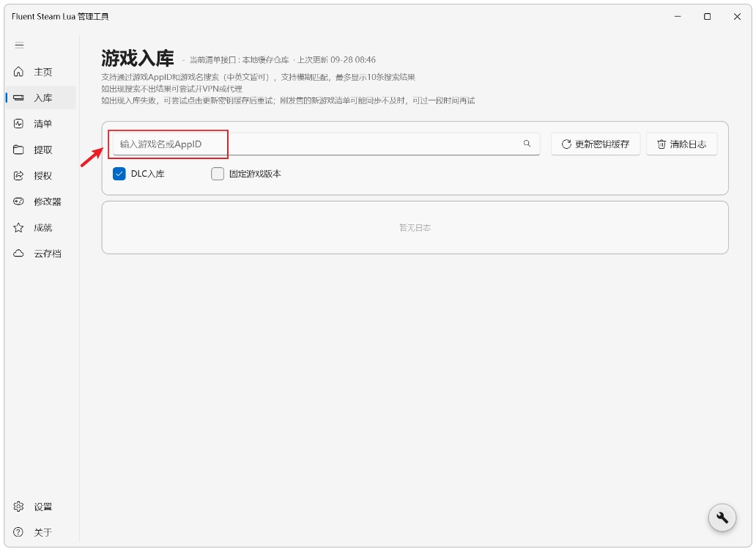Select the 入库 label in the sidebar
The image size is (756, 552).
pyautogui.click(x=43, y=98)
